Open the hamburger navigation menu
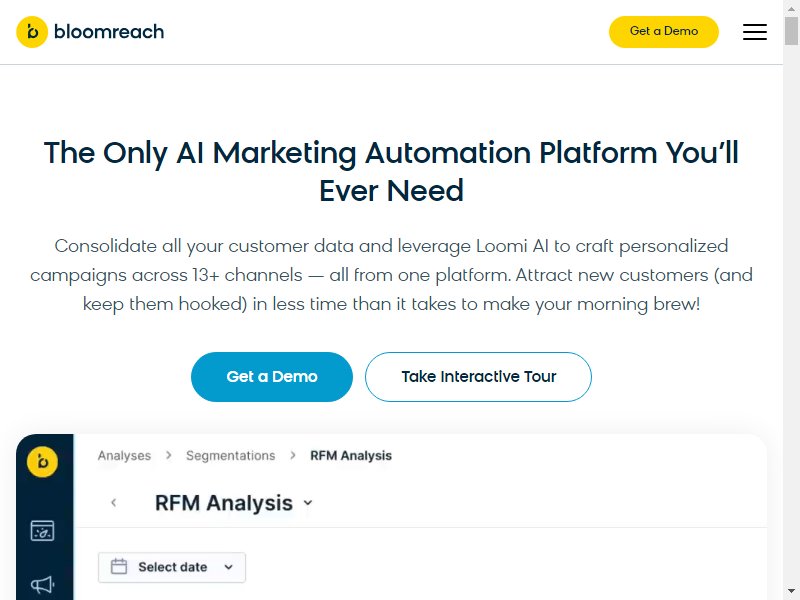Image resolution: width=800 pixels, height=600 pixels. [754, 32]
